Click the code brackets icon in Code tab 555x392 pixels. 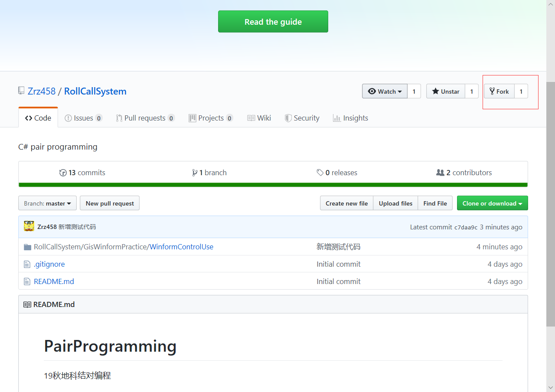(29, 118)
